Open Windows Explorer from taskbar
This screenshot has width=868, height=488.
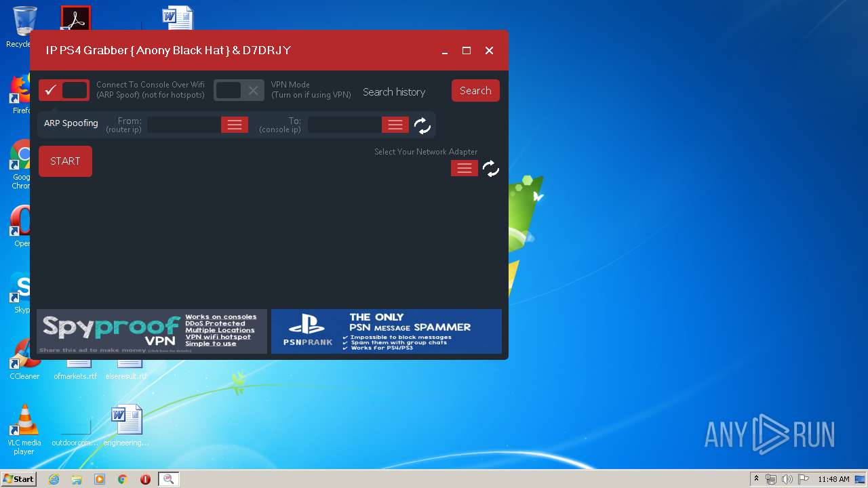pyautogui.click(x=77, y=479)
